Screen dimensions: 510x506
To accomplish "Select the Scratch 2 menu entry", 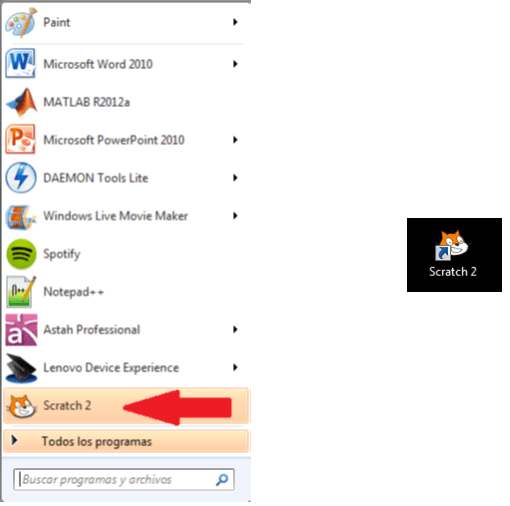I will click(126, 406).
